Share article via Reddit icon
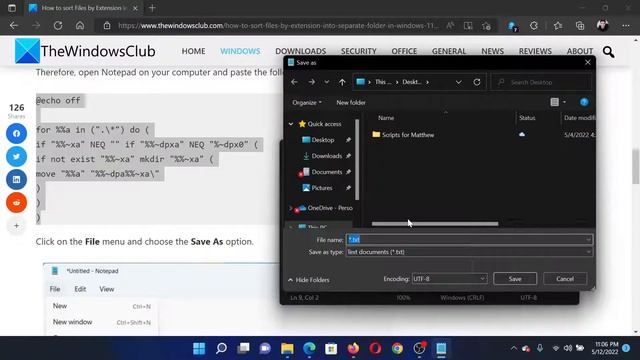Viewport: 640px width, 360px height. pyautogui.click(x=16, y=202)
